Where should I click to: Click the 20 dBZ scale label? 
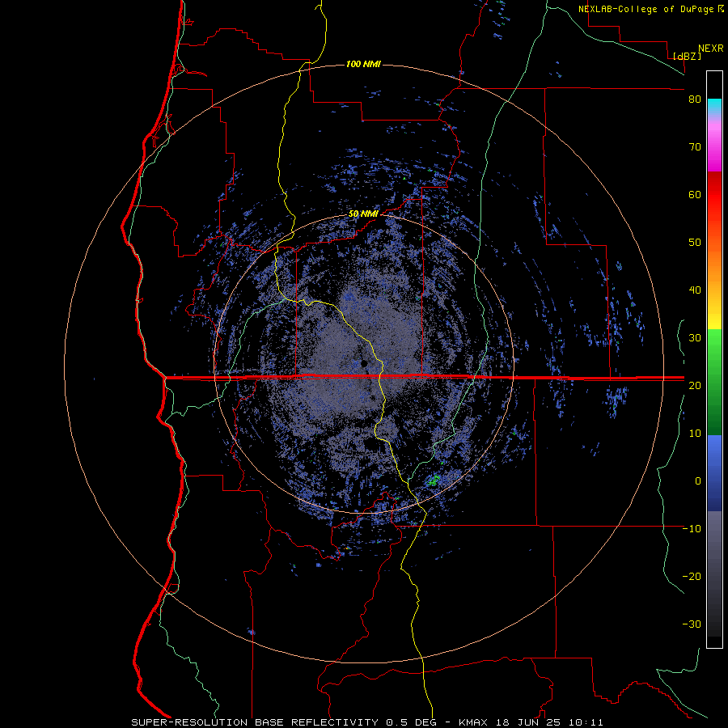tap(695, 386)
